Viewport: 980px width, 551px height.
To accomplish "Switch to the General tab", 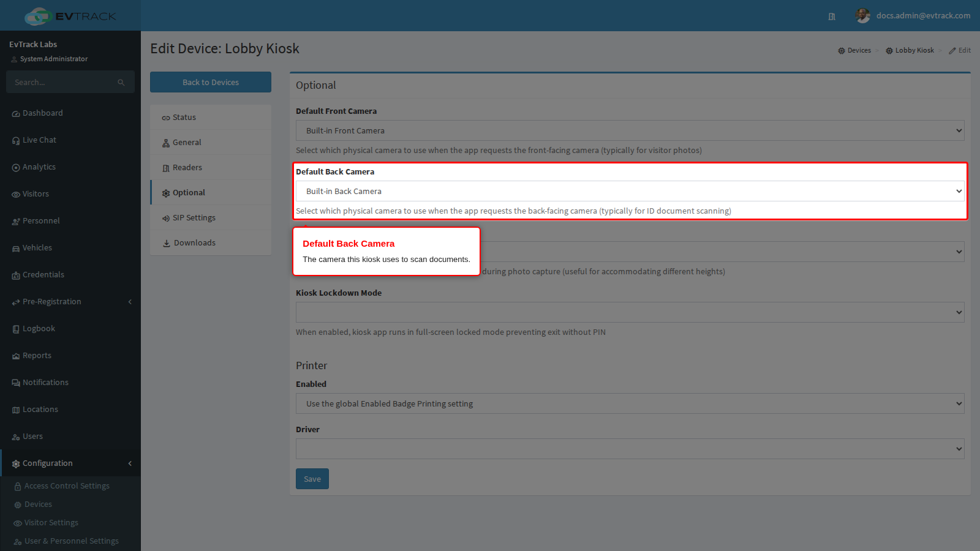I will 211,143.
